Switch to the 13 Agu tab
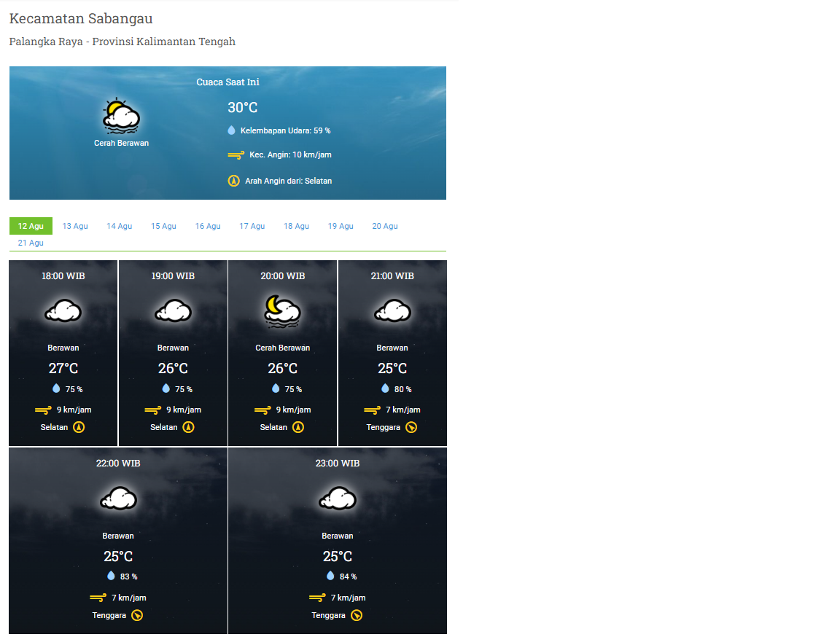This screenshot has width=840, height=637. tap(75, 226)
